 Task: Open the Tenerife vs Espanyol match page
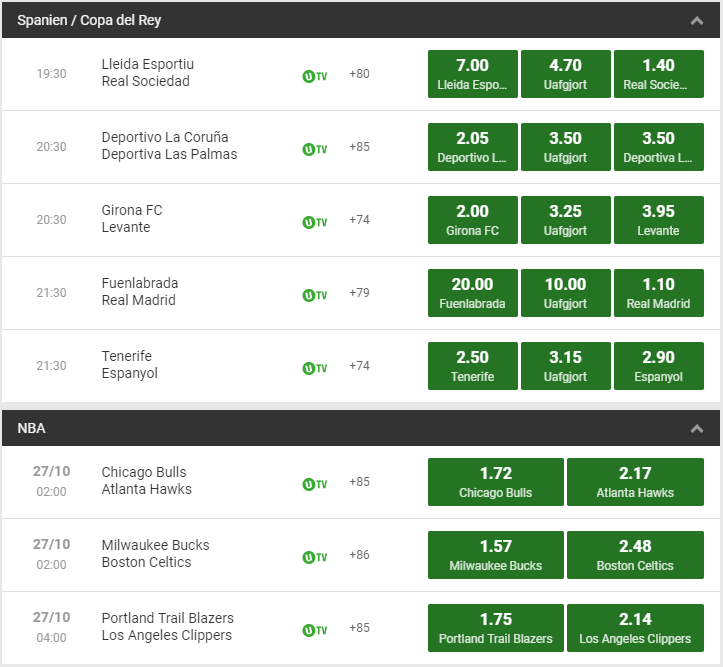tap(130, 365)
